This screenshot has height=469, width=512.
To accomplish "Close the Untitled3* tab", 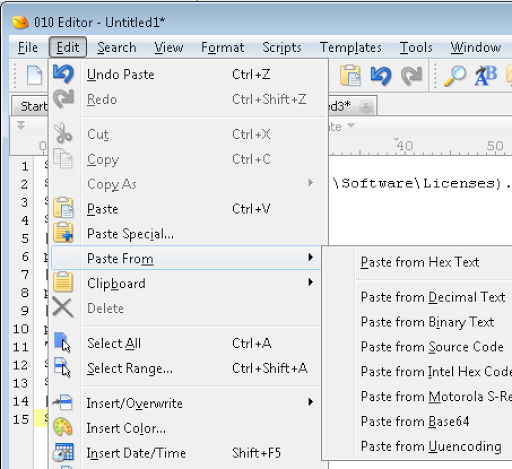I will pos(366,106).
